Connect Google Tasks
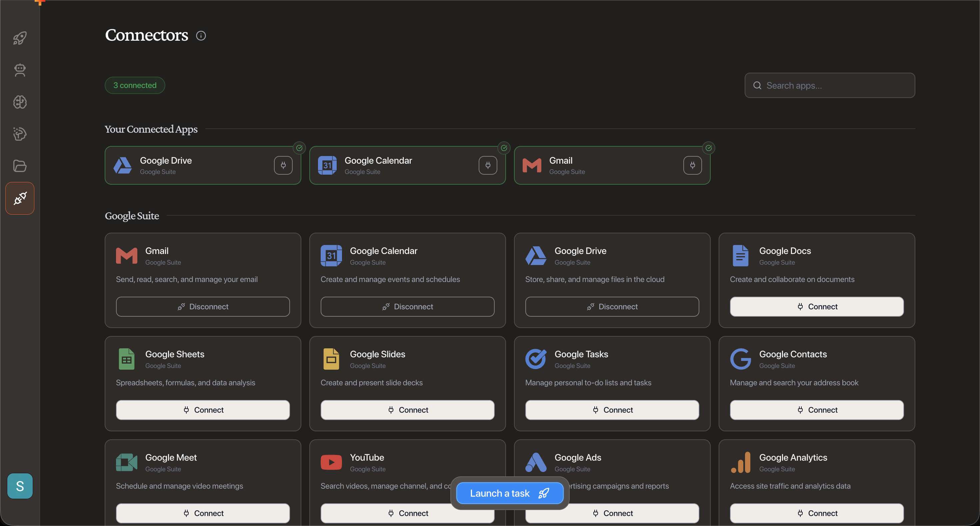The width and height of the screenshot is (980, 526). tap(612, 410)
